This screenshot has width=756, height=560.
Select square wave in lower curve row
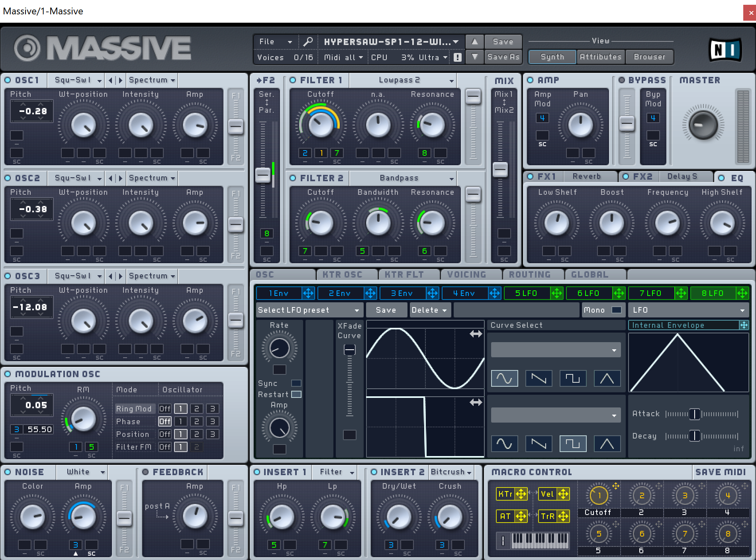(x=573, y=444)
